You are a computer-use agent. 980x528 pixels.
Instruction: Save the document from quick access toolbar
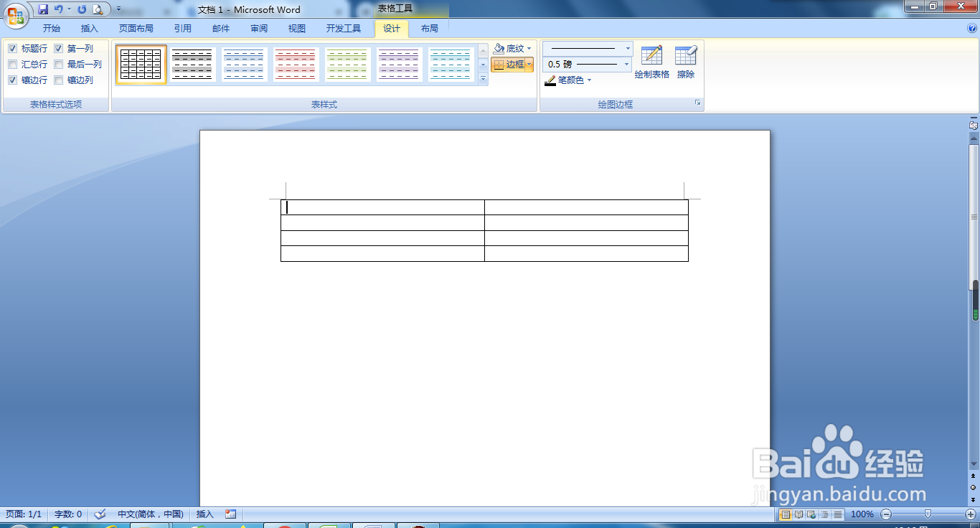coord(43,9)
